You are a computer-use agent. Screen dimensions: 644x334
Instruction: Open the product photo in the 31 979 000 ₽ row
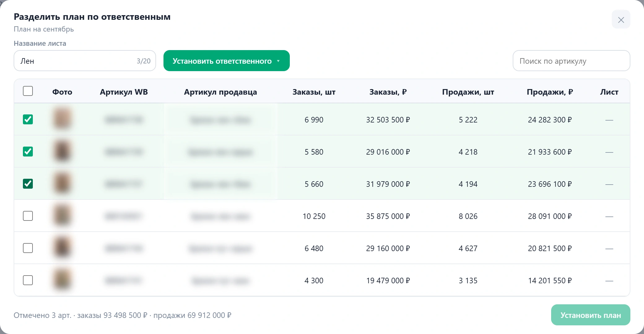pyautogui.click(x=62, y=183)
